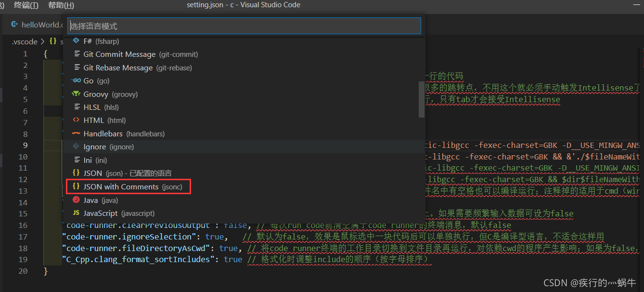
Task: Click the false value on line 16
Action: coord(235,225)
